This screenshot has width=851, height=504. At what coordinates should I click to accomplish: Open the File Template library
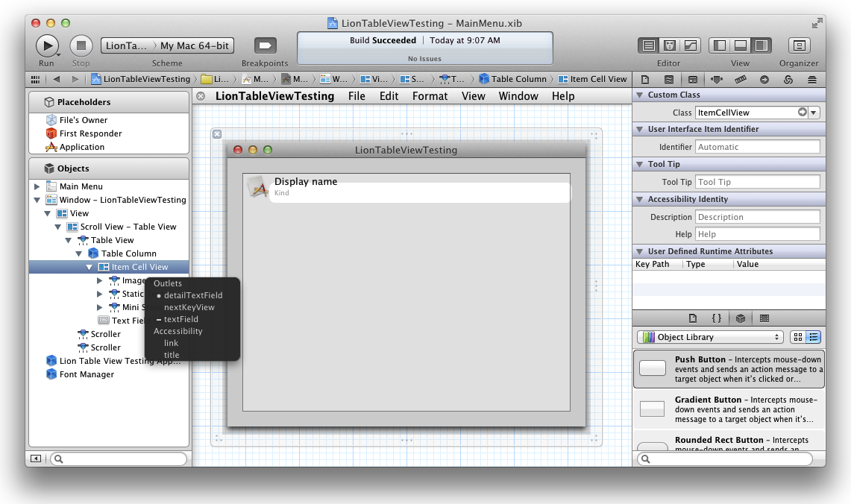[693, 318]
